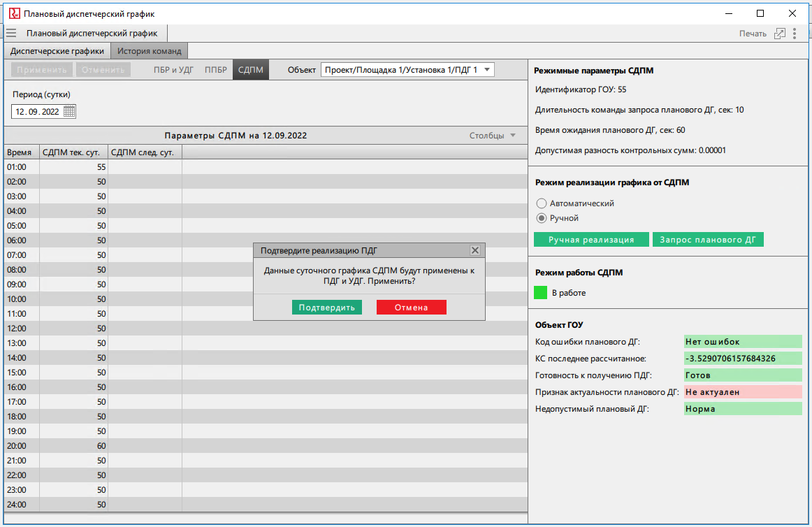812x527 pixels.
Task: Open the Объект dropdown selector
Action: 407,69
